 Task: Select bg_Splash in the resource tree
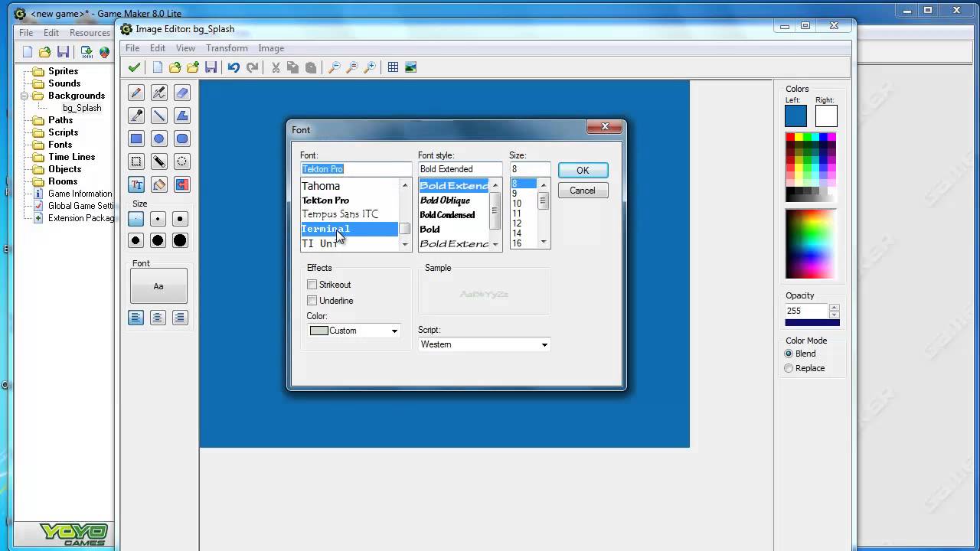[82, 108]
